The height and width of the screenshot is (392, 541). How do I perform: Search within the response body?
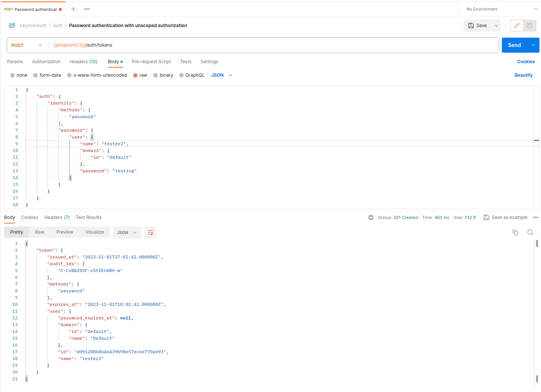[530, 232]
